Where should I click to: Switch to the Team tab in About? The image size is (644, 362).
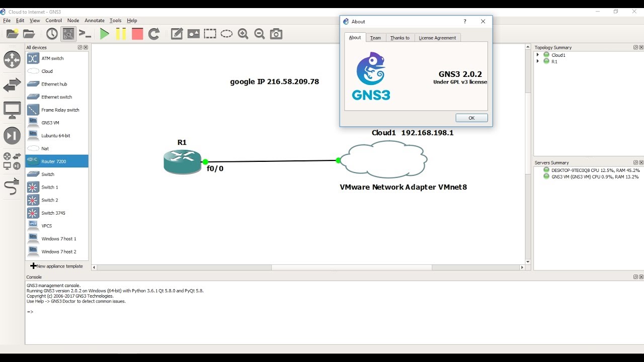[x=375, y=38]
